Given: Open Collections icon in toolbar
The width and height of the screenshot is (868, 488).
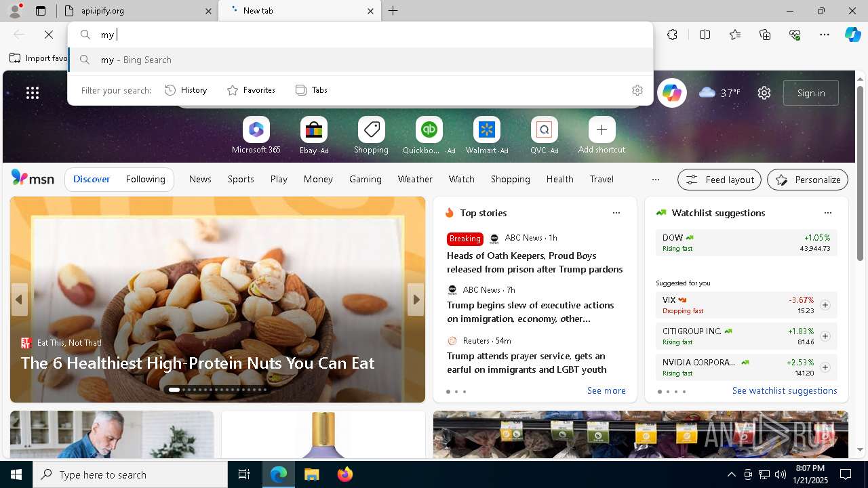Looking at the screenshot, I should click(765, 35).
